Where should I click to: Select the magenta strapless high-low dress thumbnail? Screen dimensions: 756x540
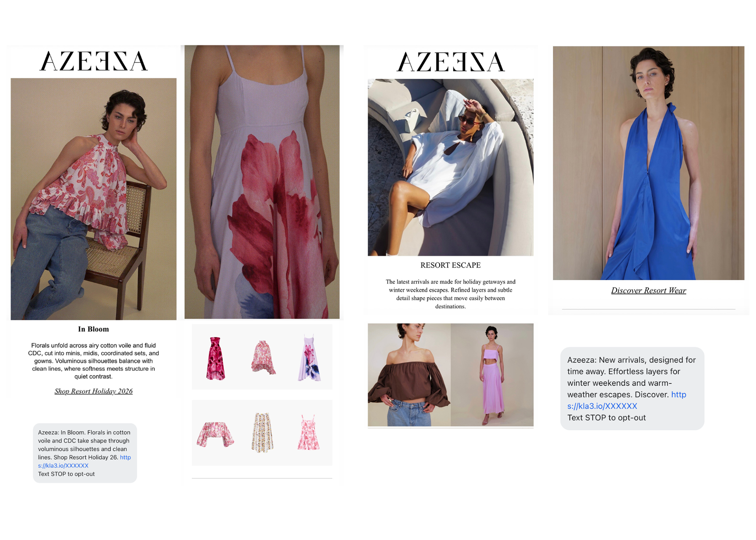(215, 358)
